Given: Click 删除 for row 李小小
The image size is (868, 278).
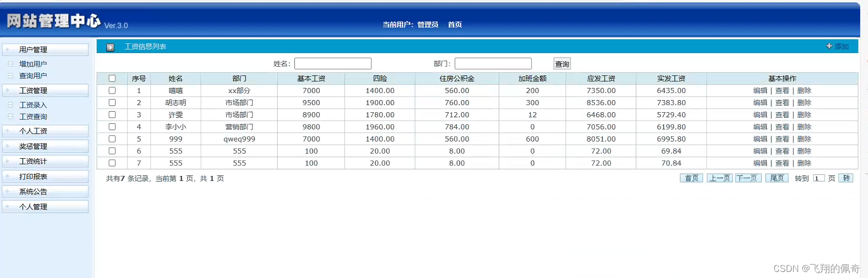Looking at the screenshot, I should coord(804,127).
